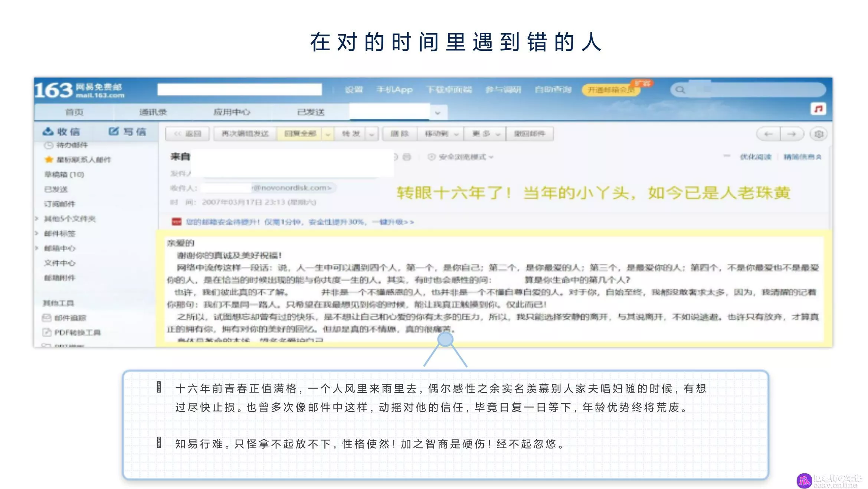The width and height of the screenshot is (868, 489).
Task: Expand 邮箱中心 in sidebar
Action: click(x=37, y=248)
